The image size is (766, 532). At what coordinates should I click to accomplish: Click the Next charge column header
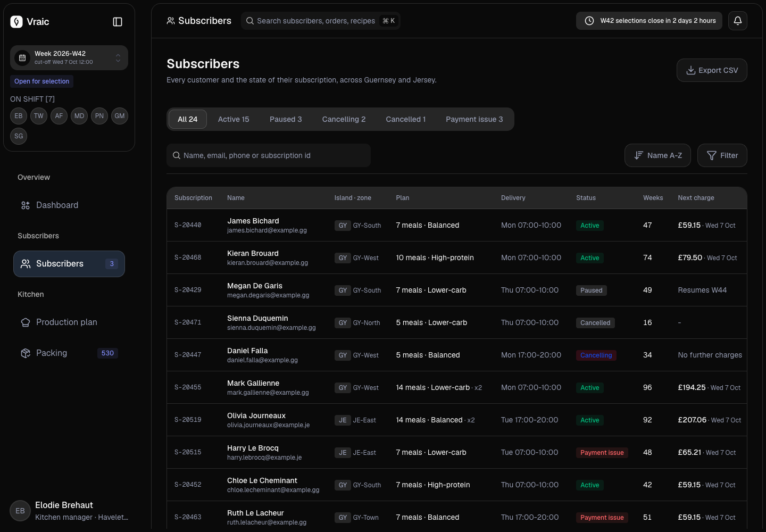696,198
